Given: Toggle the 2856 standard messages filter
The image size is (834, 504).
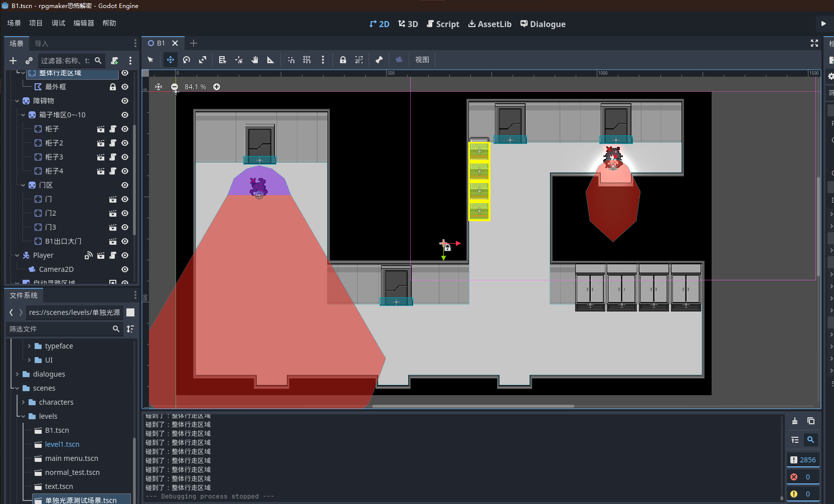Looking at the screenshot, I should (803, 460).
